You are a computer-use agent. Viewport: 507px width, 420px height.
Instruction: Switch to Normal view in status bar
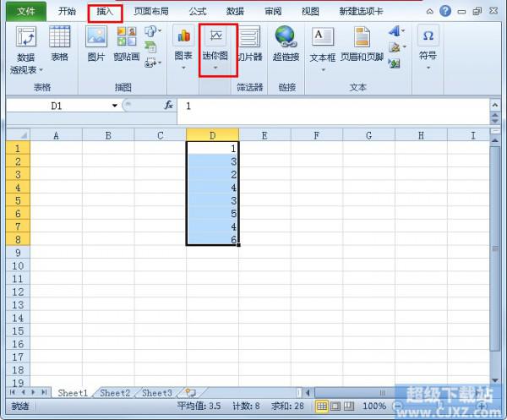coord(322,406)
